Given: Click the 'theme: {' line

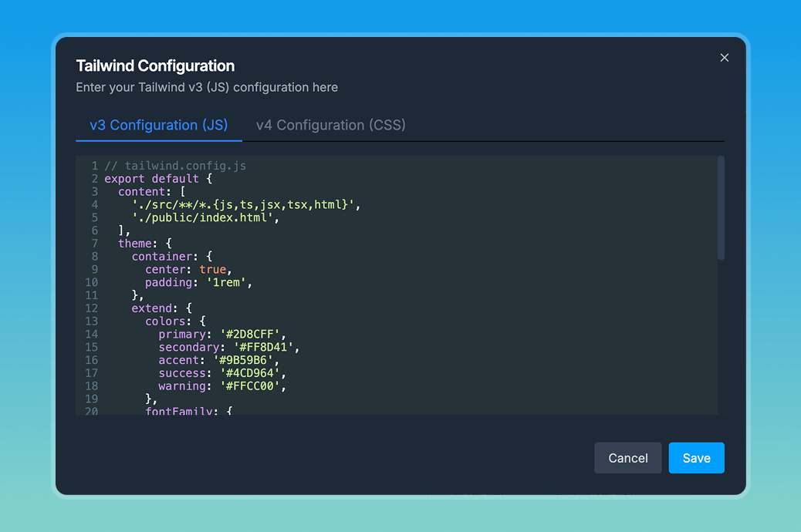Looking at the screenshot, I should 145,244.
